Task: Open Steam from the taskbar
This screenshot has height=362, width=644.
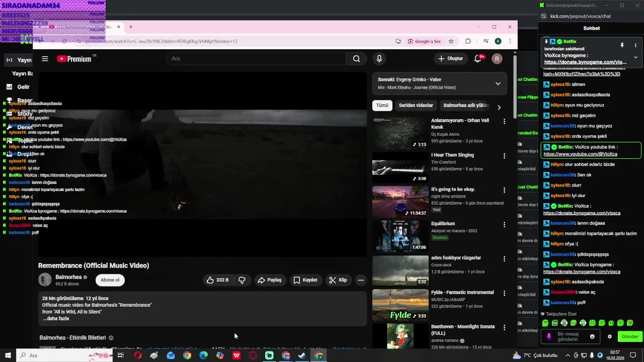Action: [x=302, y=355]
